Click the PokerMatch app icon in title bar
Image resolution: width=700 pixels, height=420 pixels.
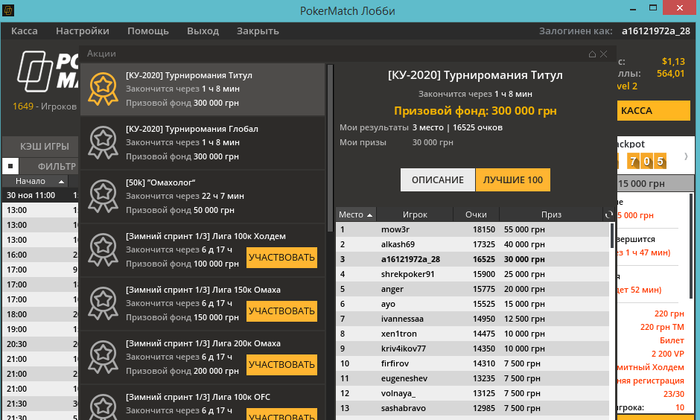8,10
